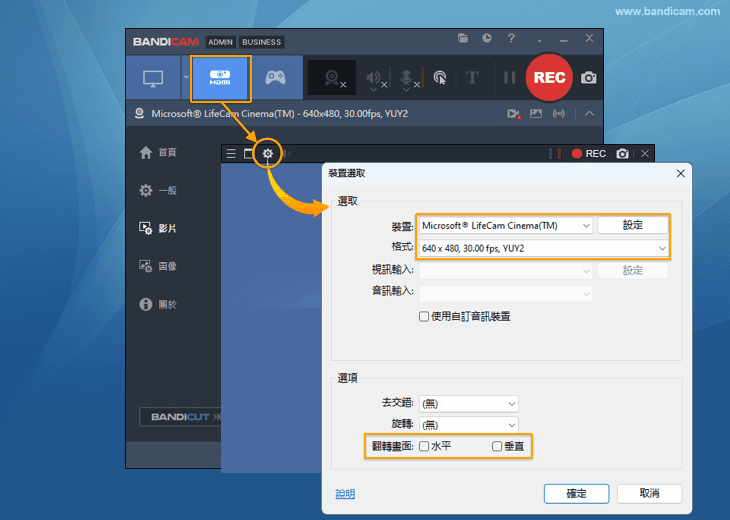This screenshot has height=520, width=730.
Task: Check 垂直 vertical flip checkbox
Action: click(x=497, y=446)
